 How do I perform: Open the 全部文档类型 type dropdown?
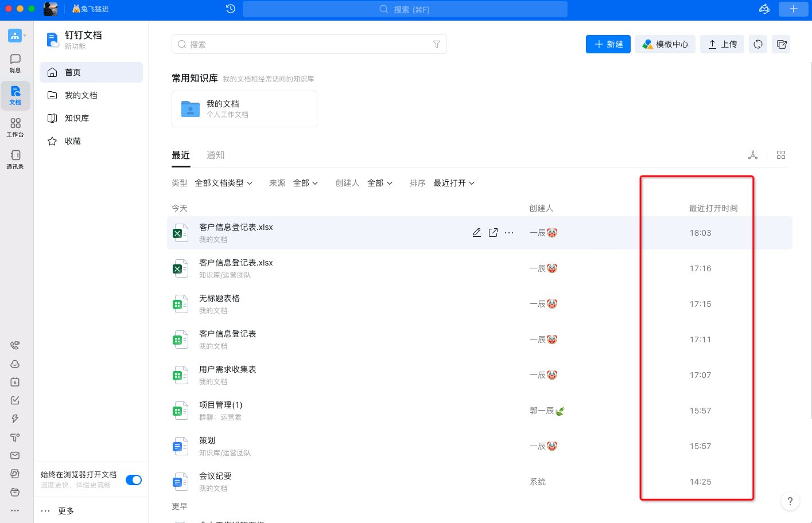224,183
